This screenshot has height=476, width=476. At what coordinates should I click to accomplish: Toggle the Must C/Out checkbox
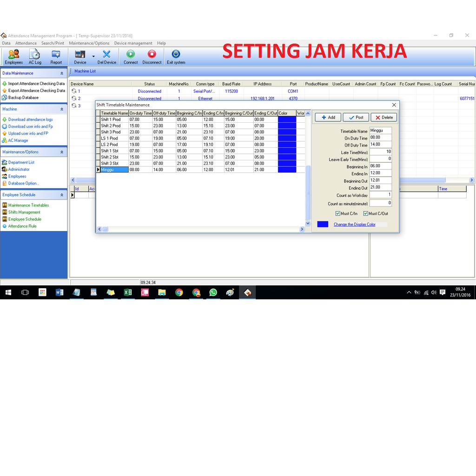click(x=365, y=214)
